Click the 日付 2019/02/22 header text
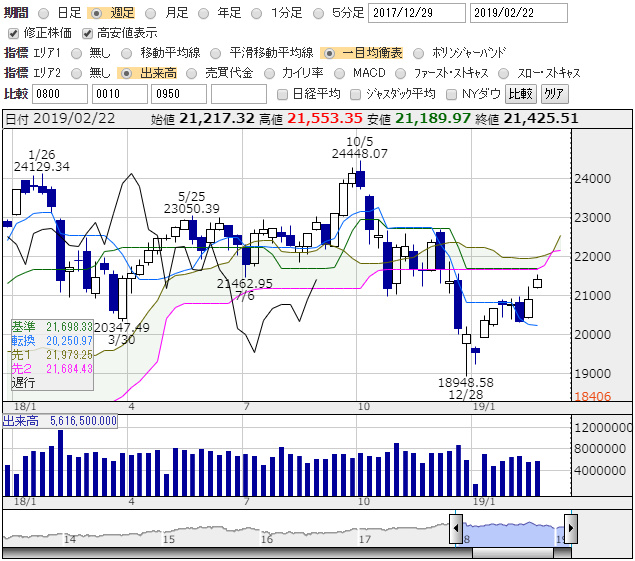 [x=60, y=119]
